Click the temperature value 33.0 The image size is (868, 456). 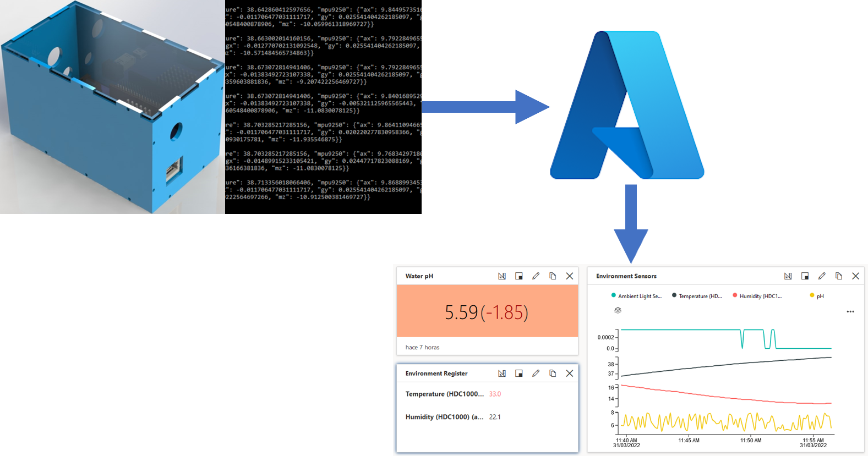click(x=495, y=394)
